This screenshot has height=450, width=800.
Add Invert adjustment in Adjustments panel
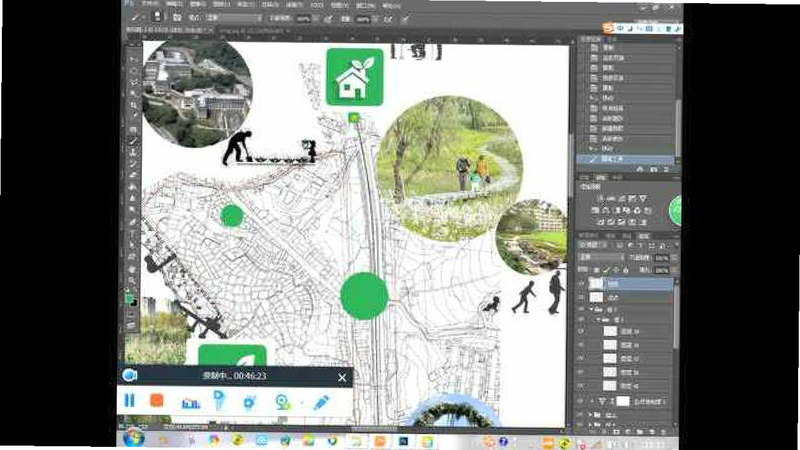click(601, 222)
